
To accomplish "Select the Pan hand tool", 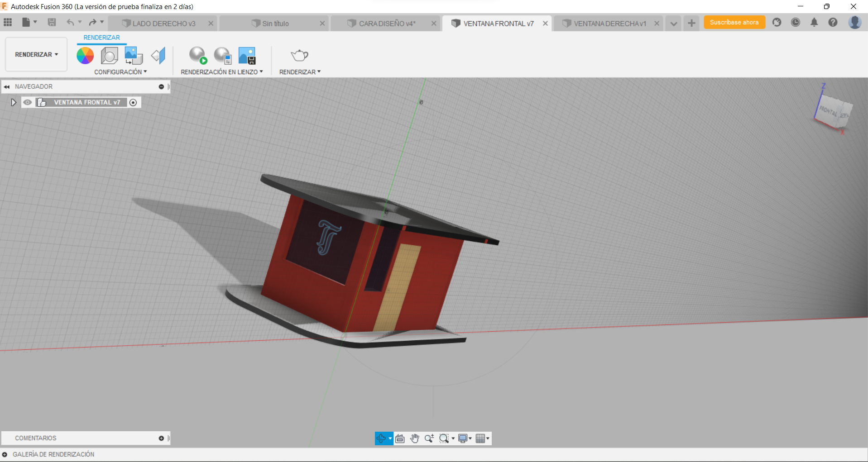I will (x=414, y=438).
